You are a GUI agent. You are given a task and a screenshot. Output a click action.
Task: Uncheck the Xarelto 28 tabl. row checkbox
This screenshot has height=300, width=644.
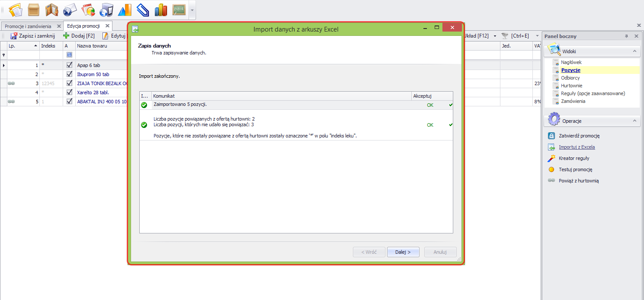(x=69, y=93)
